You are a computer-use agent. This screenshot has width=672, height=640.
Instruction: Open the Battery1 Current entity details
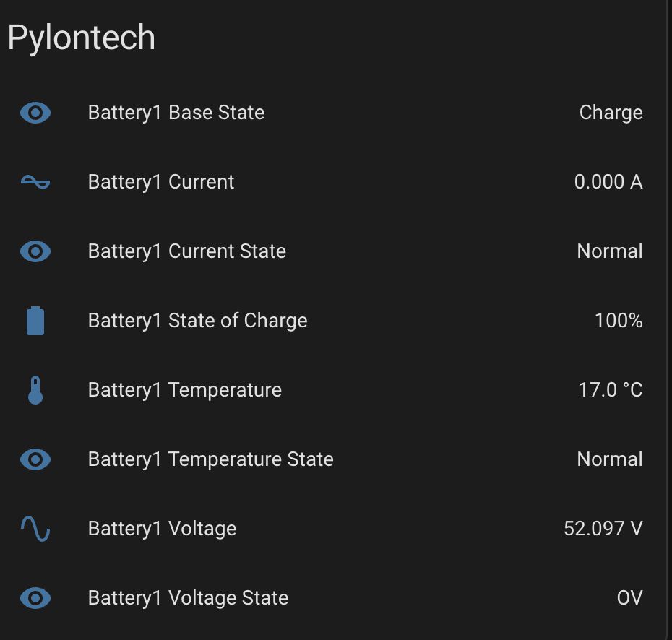coord(160,182)
